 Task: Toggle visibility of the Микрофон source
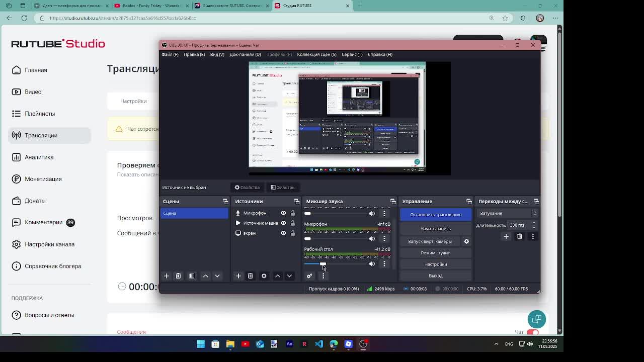click(x=283, y=213)
